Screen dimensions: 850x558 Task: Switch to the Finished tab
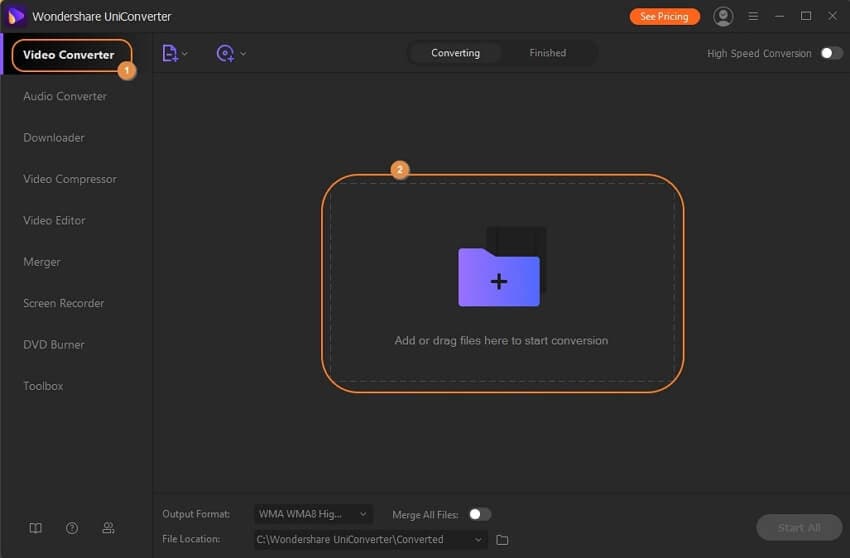[x=548, y=53]
